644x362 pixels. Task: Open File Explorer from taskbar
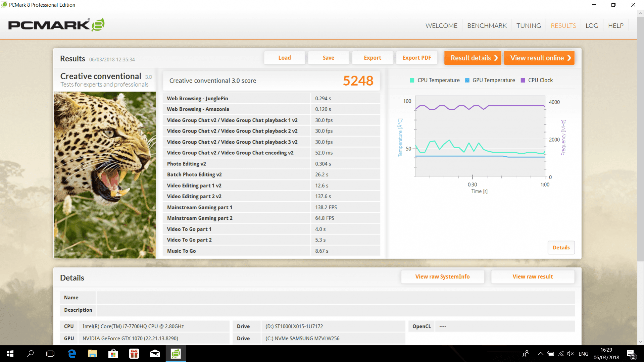point(92,354)
